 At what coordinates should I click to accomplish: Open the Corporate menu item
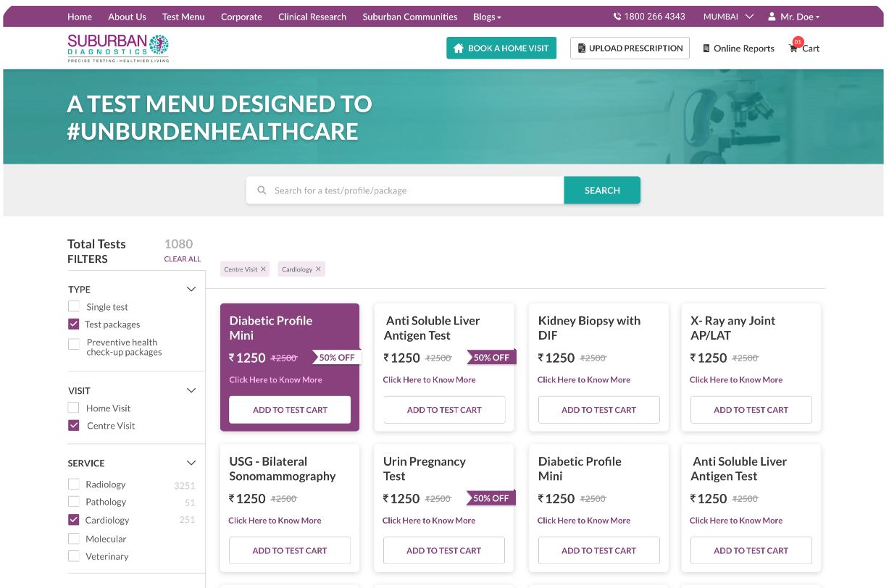tap(241, 17)
